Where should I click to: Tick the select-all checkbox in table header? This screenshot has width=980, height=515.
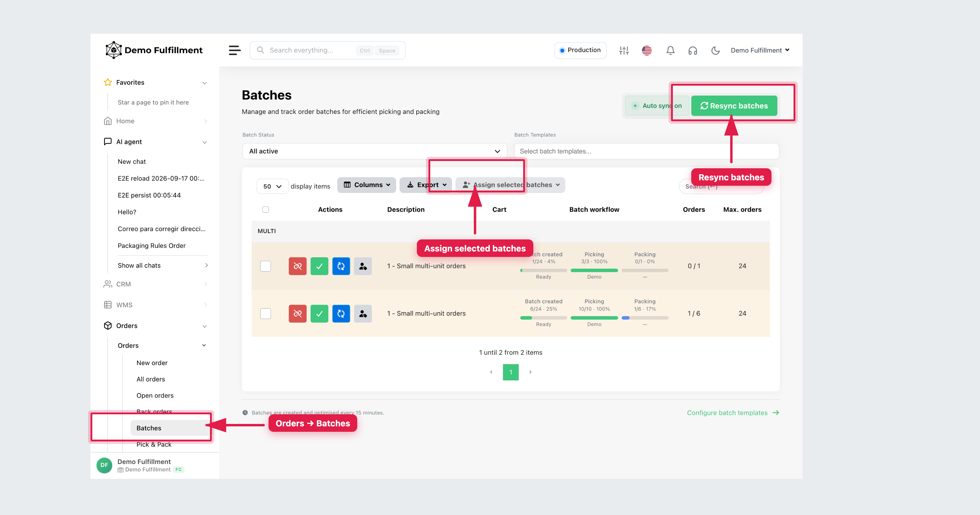coord(266,210)
